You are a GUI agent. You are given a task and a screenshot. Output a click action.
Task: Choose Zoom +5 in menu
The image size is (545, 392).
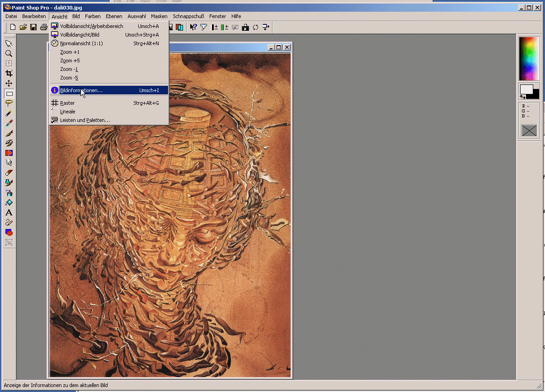coord(109,61)
